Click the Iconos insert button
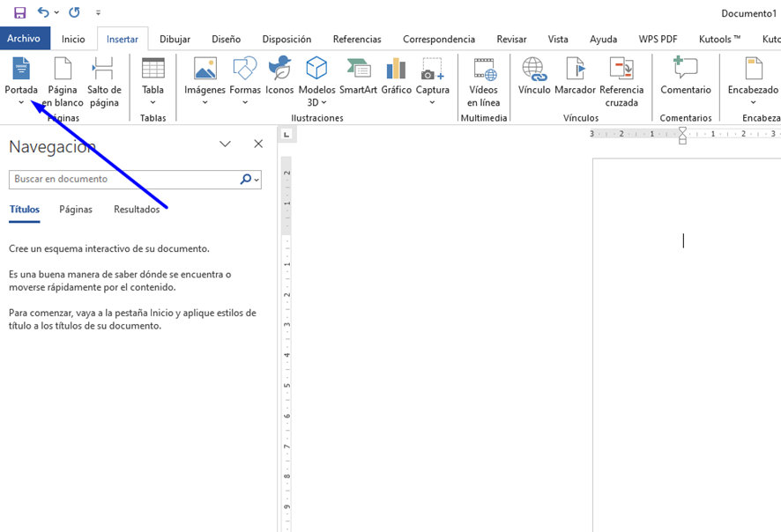This screenshot has width=781, height=532. tap(279, 76)
